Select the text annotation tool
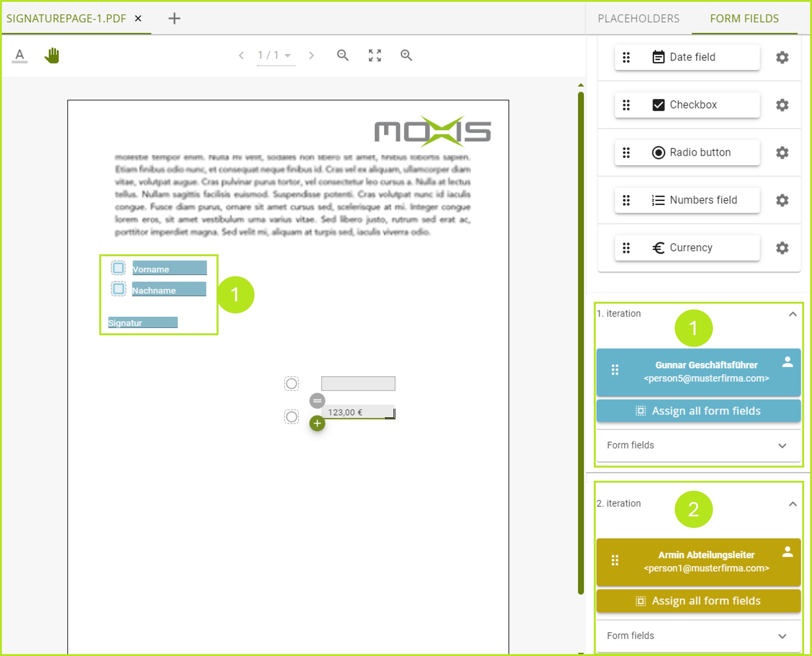 [x=20, y=55]
